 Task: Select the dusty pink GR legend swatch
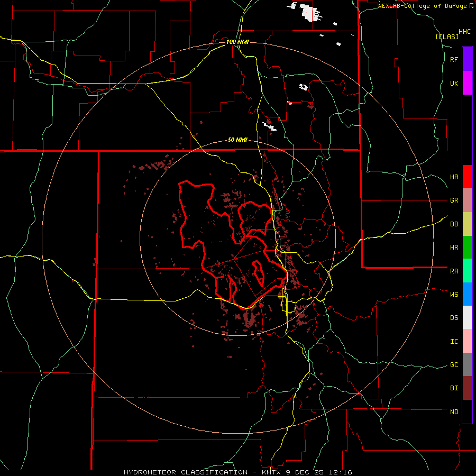click(467, 200)
